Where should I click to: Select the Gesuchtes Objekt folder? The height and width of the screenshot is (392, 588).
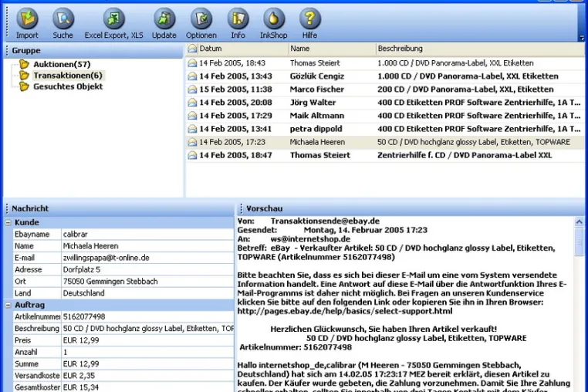pyautogui.click(x=68, y=86)
